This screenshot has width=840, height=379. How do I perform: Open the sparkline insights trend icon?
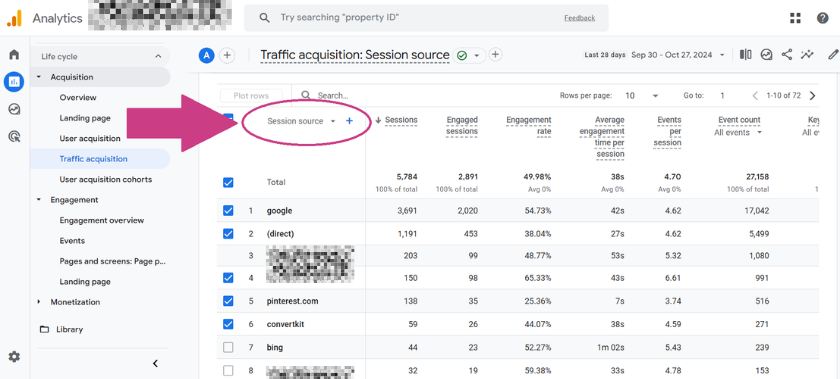click(807, 54)
